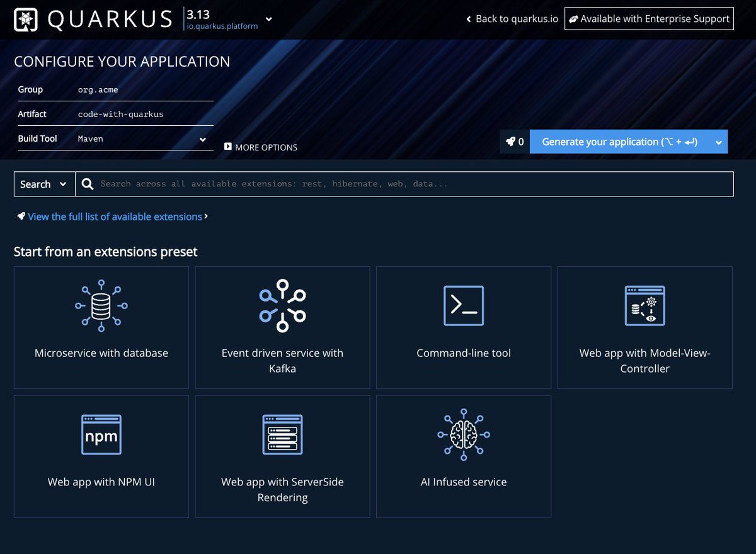Image resolution: width=756 pixels, height=554 pixels.
Task: Click Web app with Model-View-Controller text
Action: 645,361
